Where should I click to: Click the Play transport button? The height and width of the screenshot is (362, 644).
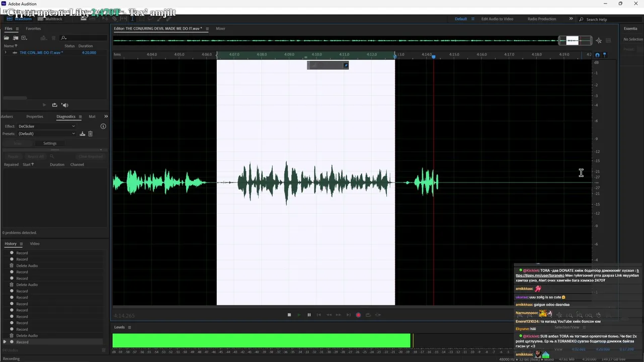(299, 315)
